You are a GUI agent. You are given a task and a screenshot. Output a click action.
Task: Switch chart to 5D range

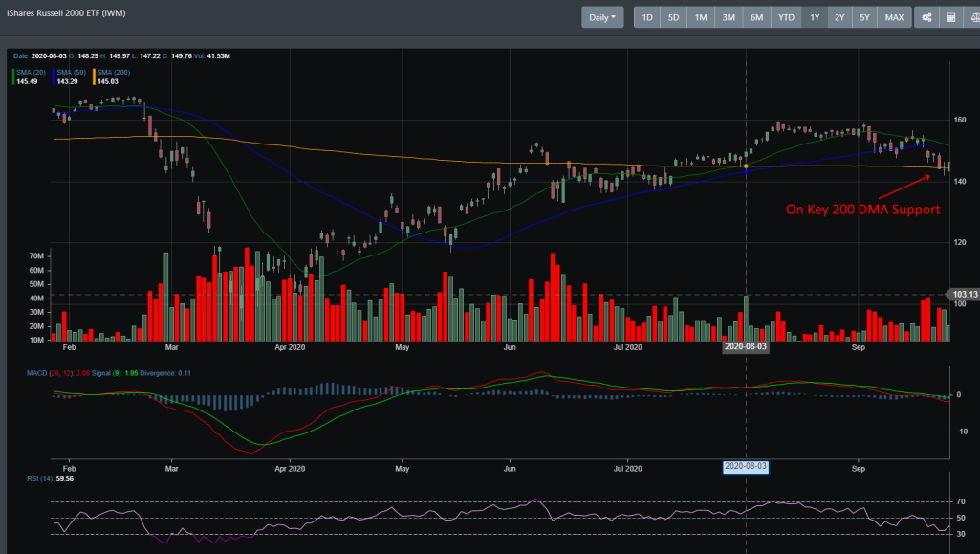[674, 17]
